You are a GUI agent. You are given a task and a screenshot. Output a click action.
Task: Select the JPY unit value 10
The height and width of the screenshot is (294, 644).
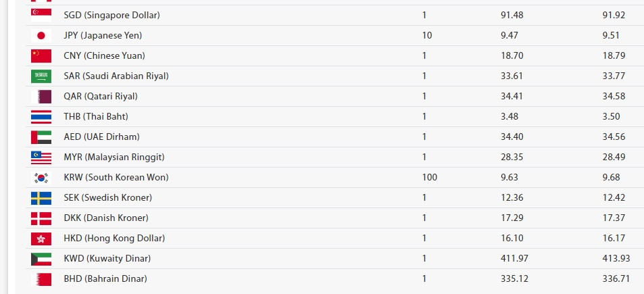pos(426,36)
